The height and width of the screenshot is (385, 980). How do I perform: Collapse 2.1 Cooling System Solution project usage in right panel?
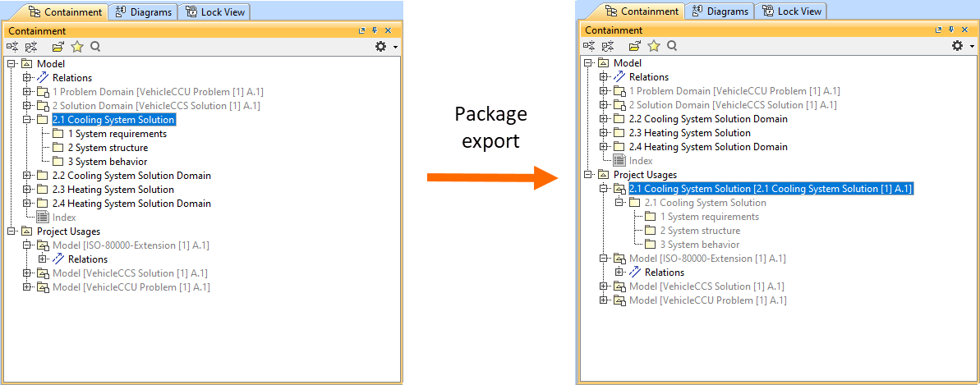pos(604,189)
